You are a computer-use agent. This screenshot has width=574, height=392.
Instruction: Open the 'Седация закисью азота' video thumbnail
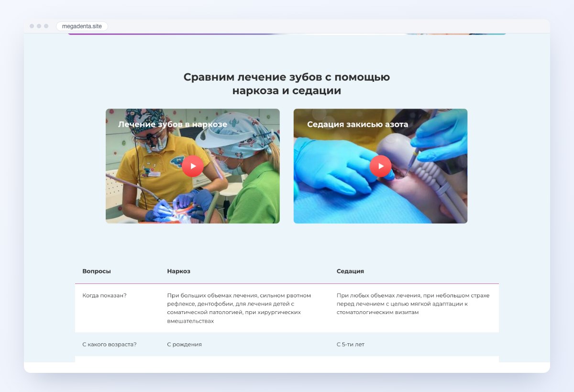(380, 166)
